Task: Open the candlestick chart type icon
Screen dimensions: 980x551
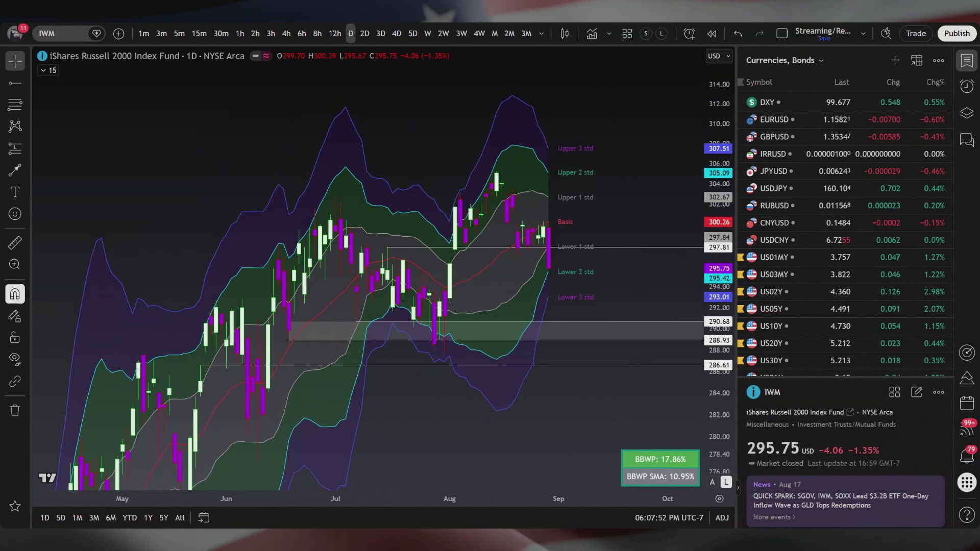Action: point(565,34)
